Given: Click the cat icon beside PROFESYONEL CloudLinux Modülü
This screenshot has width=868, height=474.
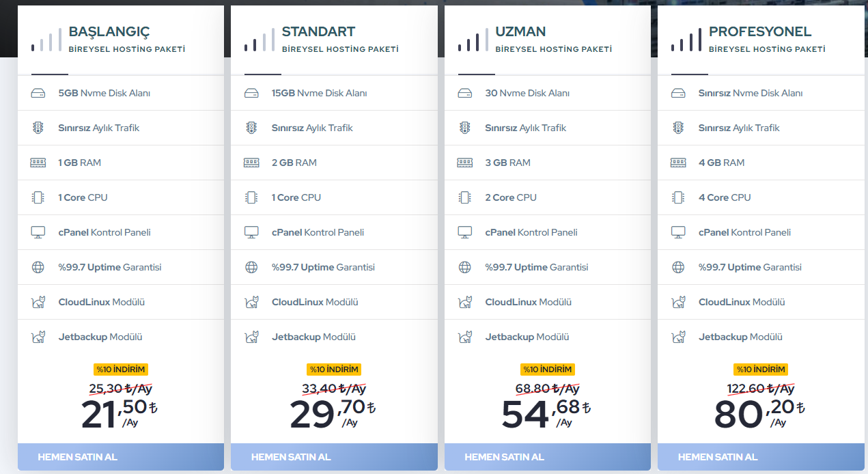Looking at the screenshot, I should (x=678, y=302).
